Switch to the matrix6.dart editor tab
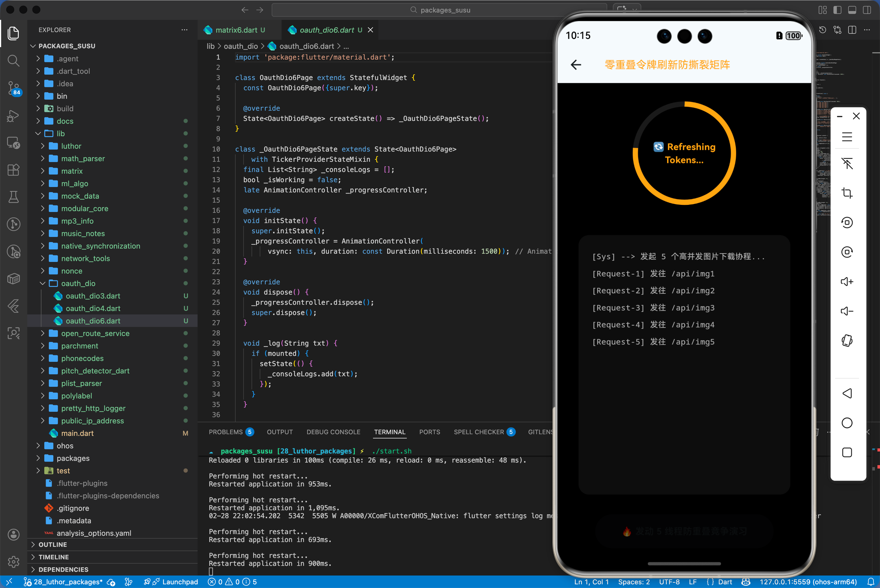The height and width of the screenshot is (588, 880). pyautogui.click(x=236, y=30)
